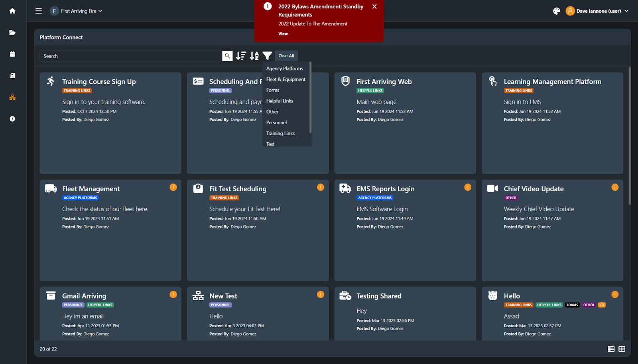Open the theme palette icon
The width and height of the screenshot is (638, 364).
[557, 11]
